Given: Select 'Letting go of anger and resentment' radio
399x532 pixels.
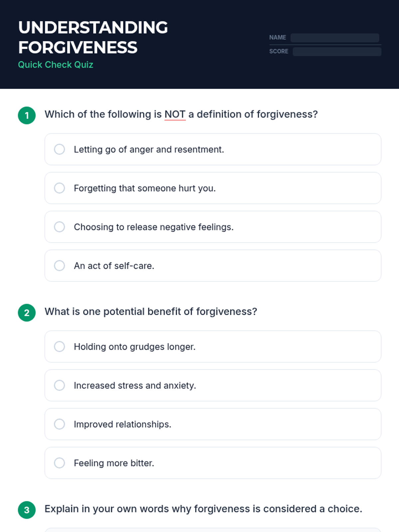Looking at the screenshot, I should (60, 149).
